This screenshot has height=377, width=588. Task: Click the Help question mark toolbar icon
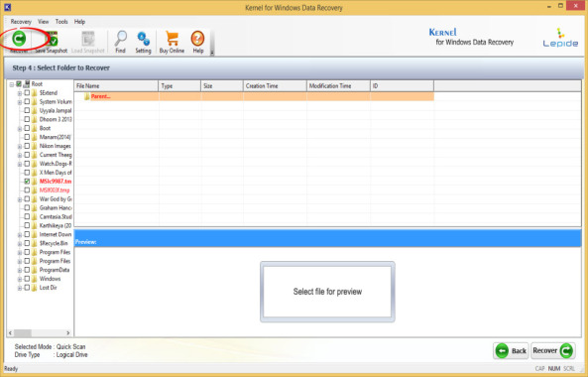pyautogui.click(x=197, y=38)
